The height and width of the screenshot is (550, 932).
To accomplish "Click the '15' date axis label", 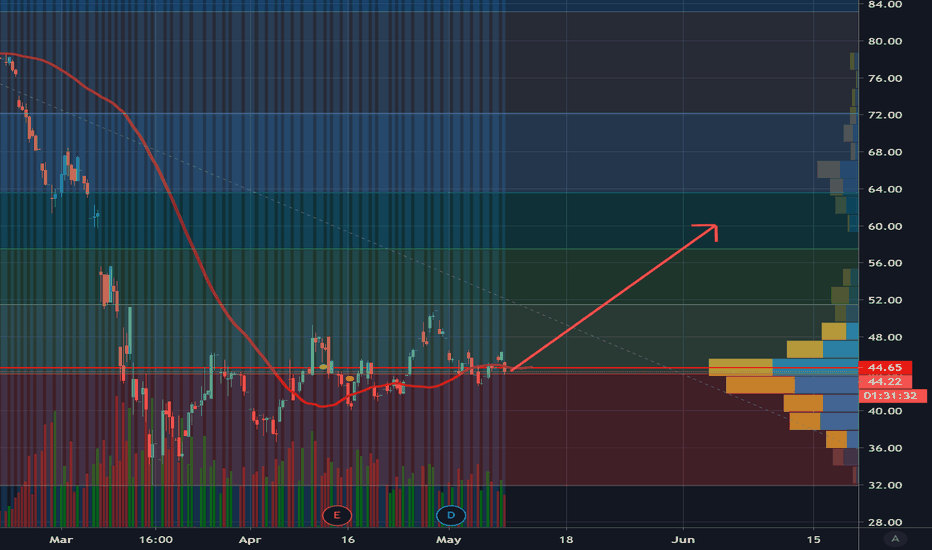I will pyautogui.click(x=814, y=540).
